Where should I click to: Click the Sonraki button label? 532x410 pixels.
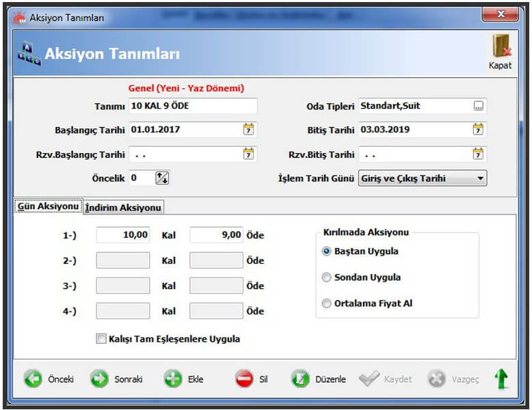coord(129,379)
